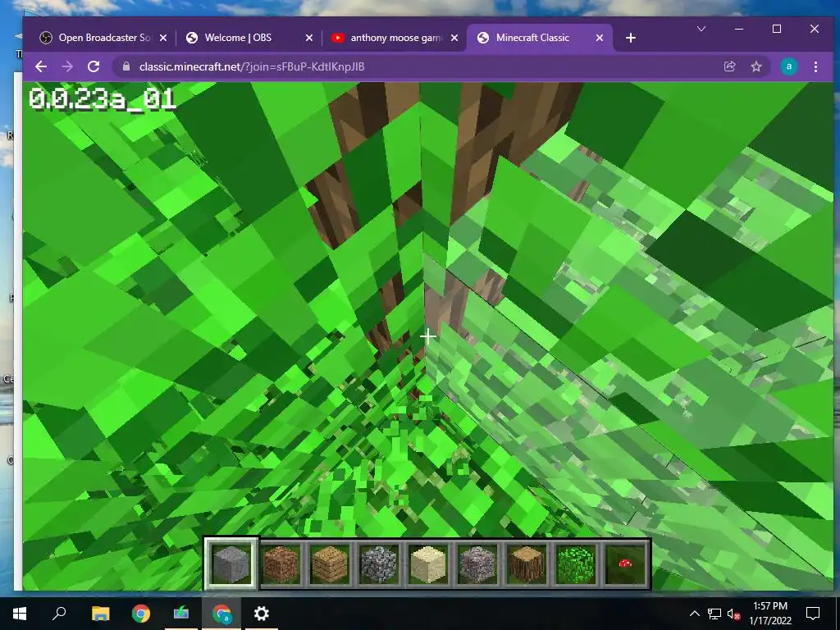
Task: Open File Explorer from taskbar
Action: pyautogui.click(x=100, y=614)
